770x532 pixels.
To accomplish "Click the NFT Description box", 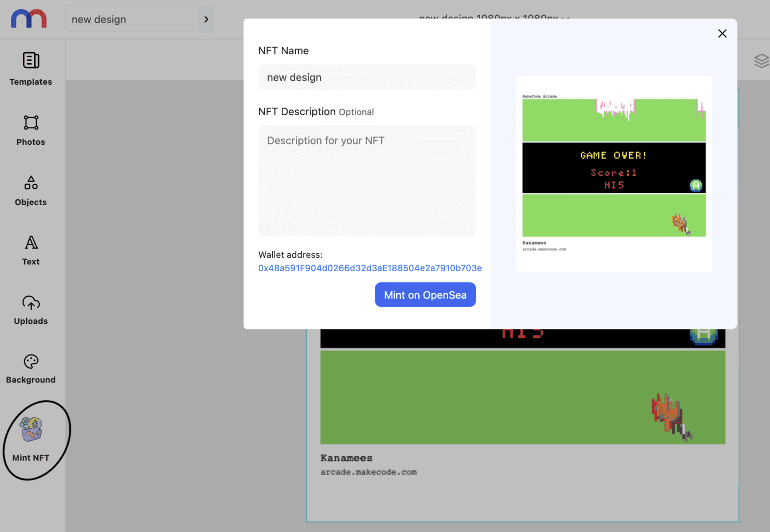I will 366,181.
